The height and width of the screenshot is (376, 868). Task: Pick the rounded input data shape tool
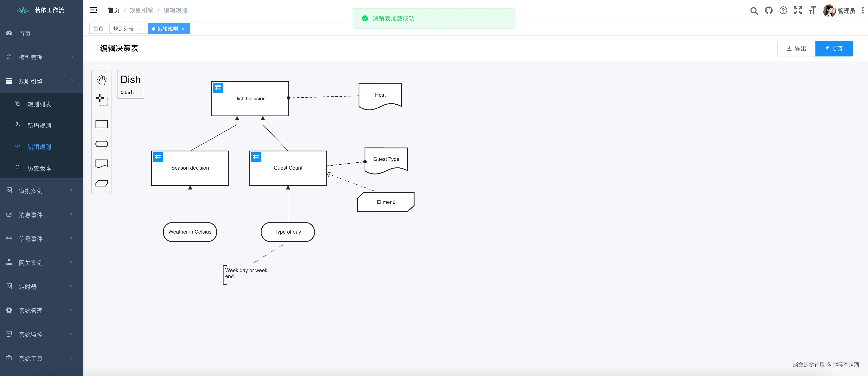(102, 144)
